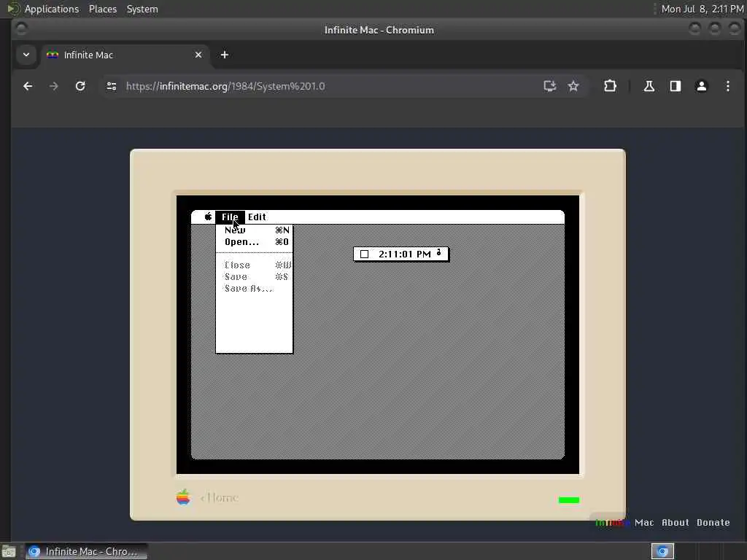Open the Apple menu in the emulated Mac
The width and height of the screenshot is (747, 560).
coord(208,217)
